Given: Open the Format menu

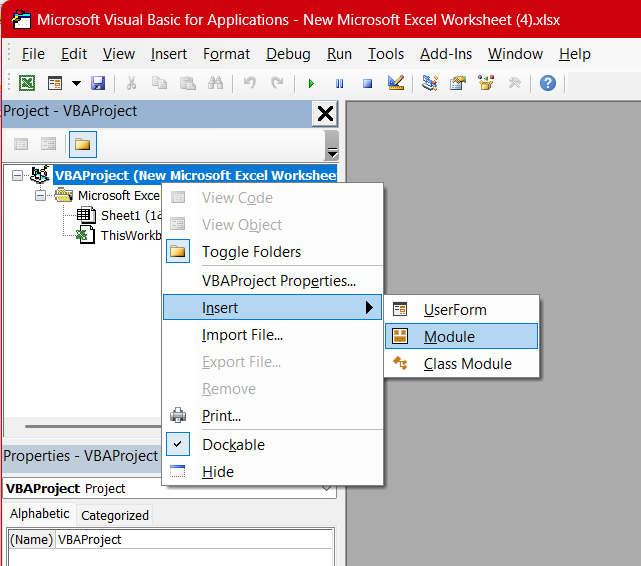Looking at the screenshot, I should 226,54.
